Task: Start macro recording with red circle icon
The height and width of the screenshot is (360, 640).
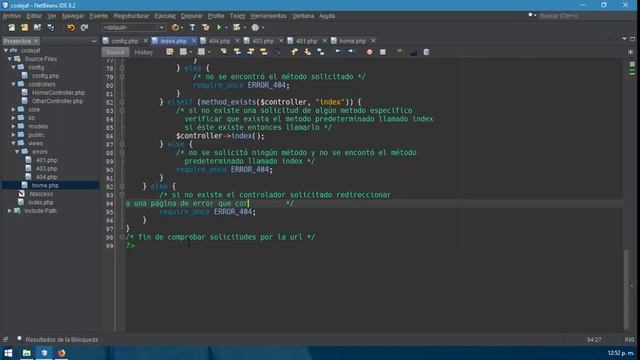Action: tap(369, 52)
